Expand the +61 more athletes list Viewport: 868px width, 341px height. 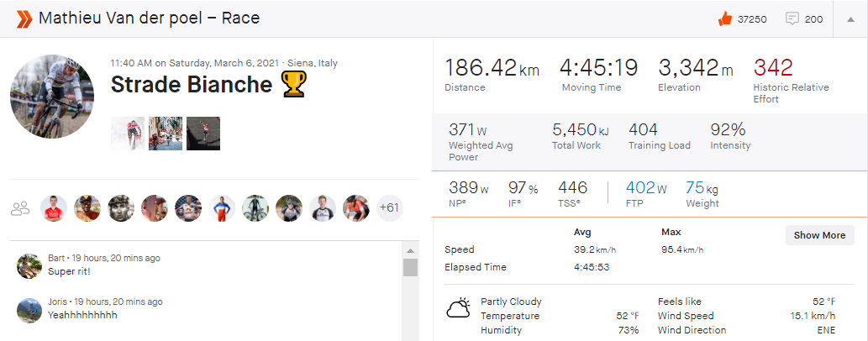[389, 208]
